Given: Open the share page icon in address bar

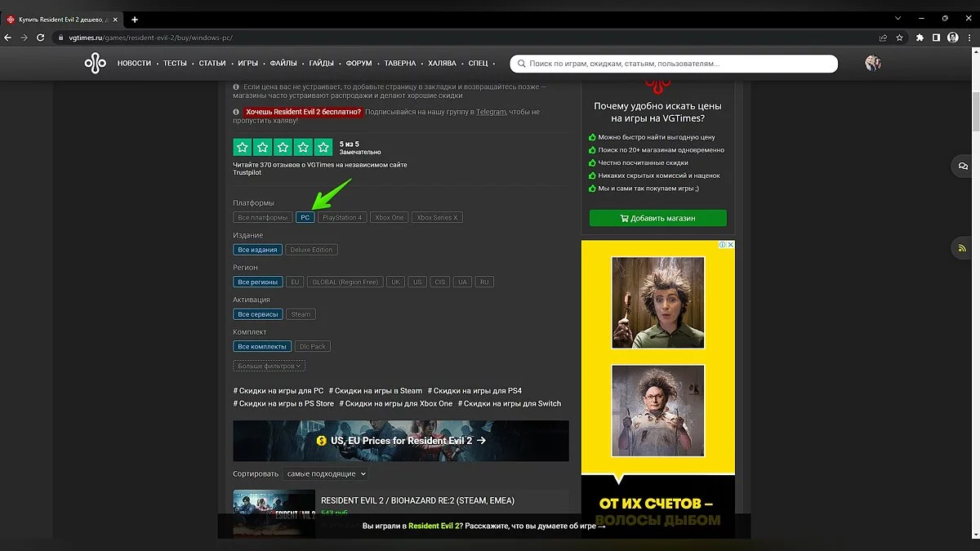Looking at the screenshot, I should pyautogui.click(x=883, y=38).
